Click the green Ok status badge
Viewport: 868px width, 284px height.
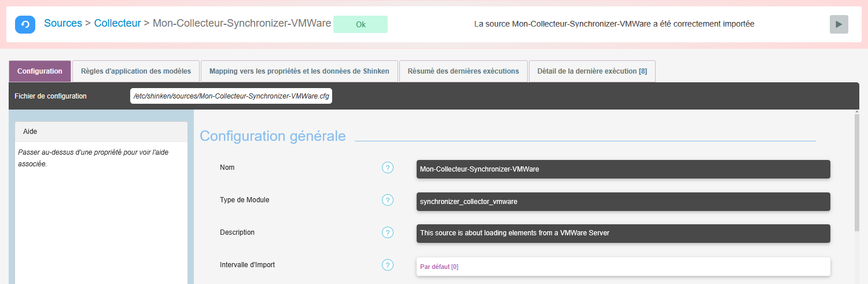tap(361, 25)
